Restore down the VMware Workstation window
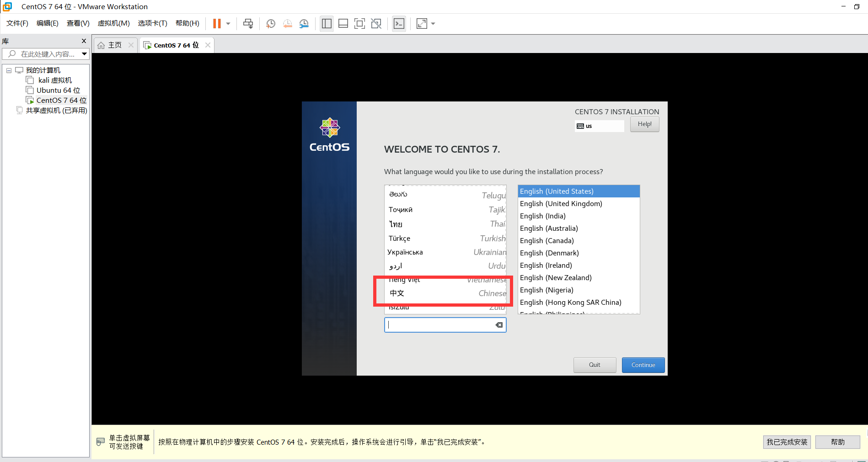This screenshot has height=462, width=868. [x=857, y=6]
